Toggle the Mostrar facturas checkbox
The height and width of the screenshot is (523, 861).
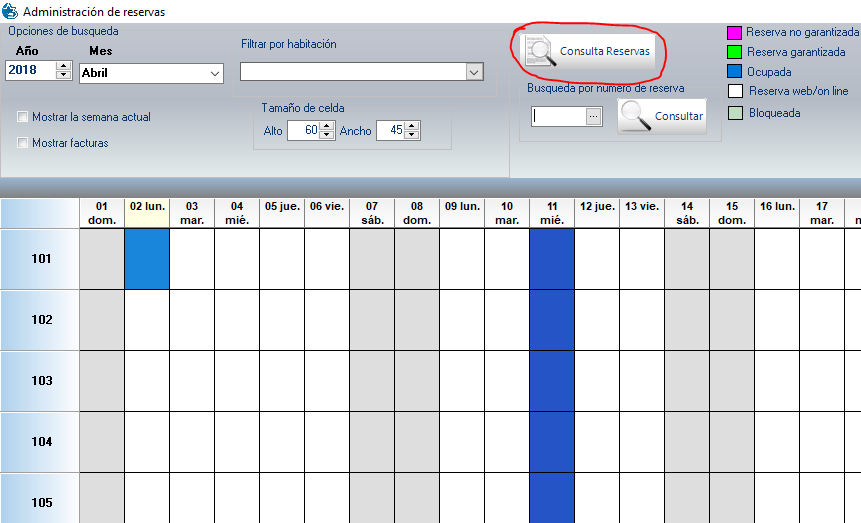tap(23, 143)
